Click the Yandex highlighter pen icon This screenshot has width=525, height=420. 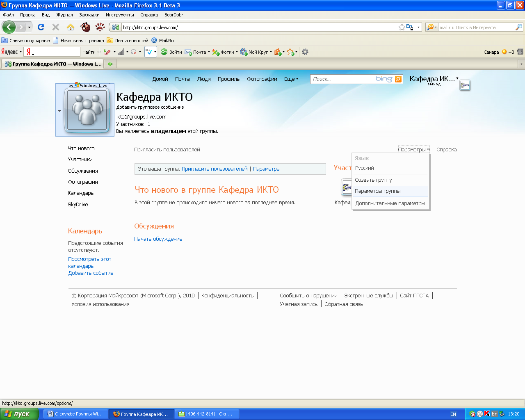[107, 52]
